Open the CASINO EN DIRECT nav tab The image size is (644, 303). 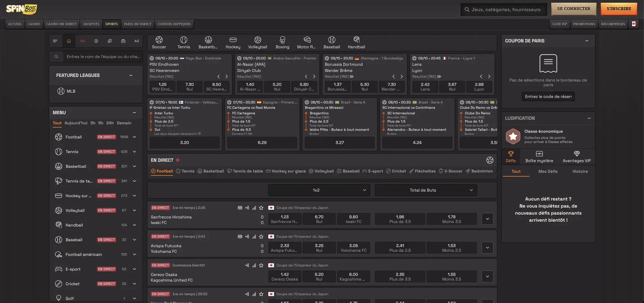[61, 24]
